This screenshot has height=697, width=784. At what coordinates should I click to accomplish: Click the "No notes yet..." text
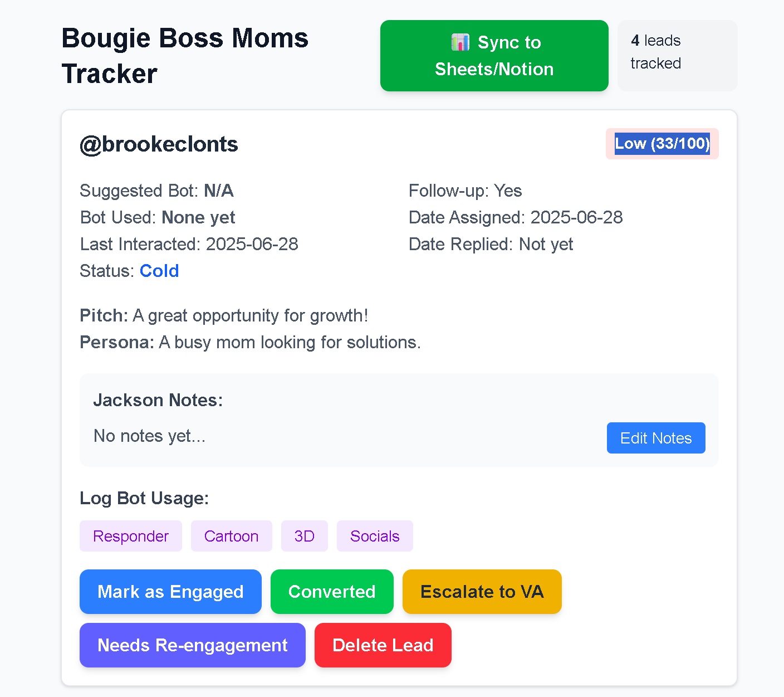[x=149, y=436]
